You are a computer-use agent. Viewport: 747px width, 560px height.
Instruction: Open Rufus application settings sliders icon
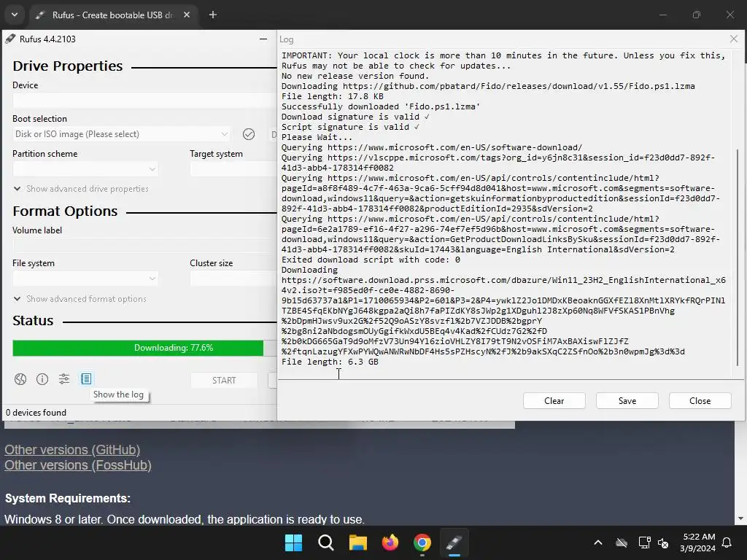[x=64, y=379]
